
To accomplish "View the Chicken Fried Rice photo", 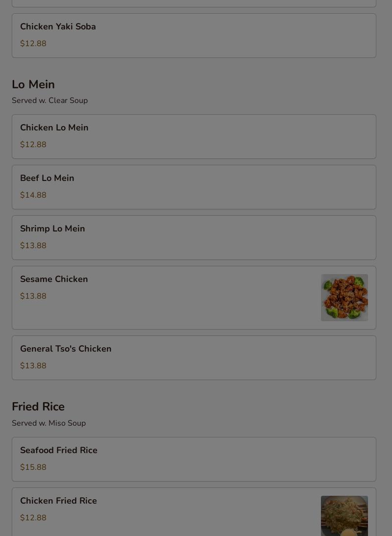I will click(344, 516).
